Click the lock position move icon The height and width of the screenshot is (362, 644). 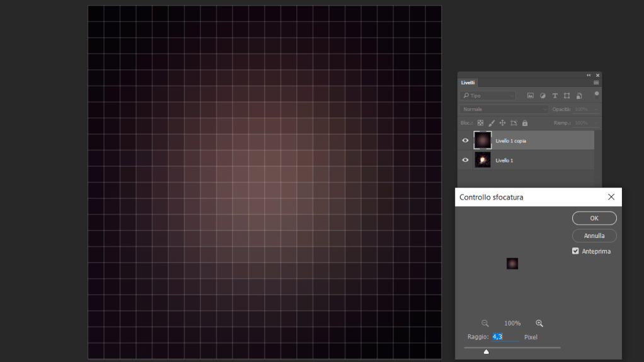[502, 123]
